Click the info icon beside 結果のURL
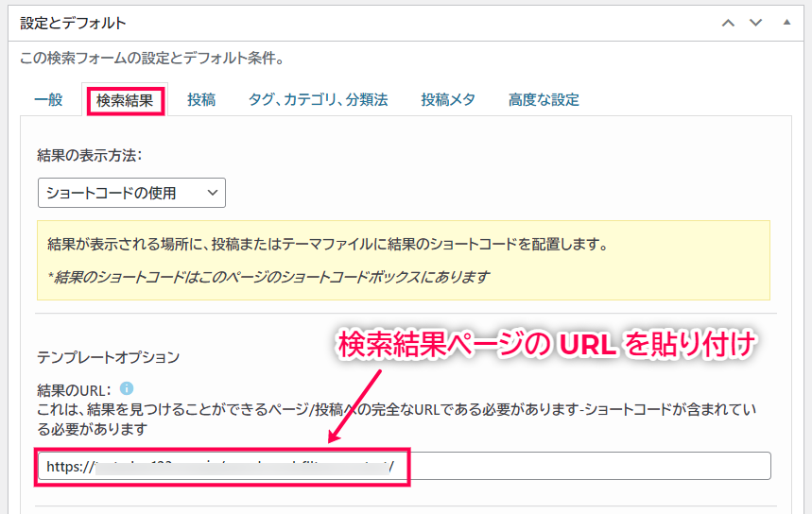Image resolution: width=812 pixels, height=514 pixels. [127, 388]
